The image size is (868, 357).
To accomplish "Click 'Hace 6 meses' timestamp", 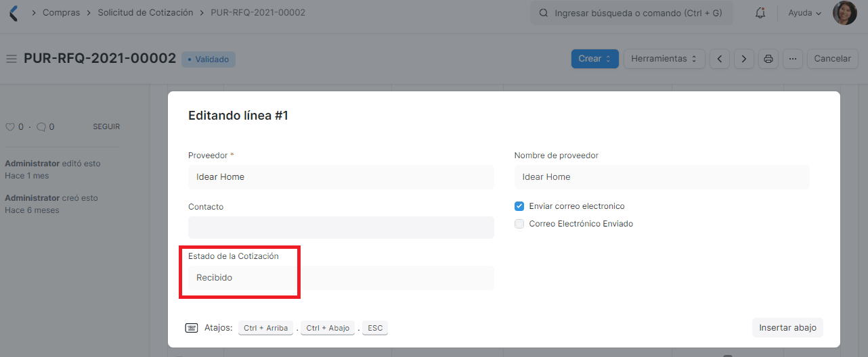I will coord(32,210).
